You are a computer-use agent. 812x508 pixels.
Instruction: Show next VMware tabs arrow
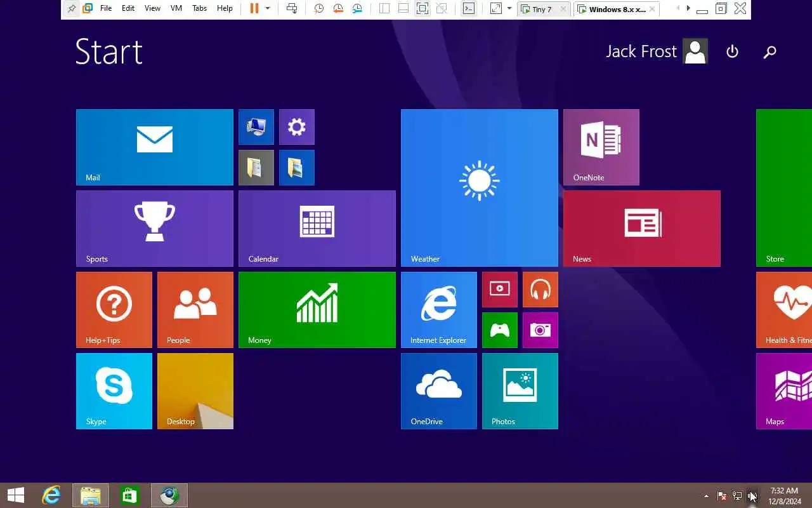tap(688, 8)
